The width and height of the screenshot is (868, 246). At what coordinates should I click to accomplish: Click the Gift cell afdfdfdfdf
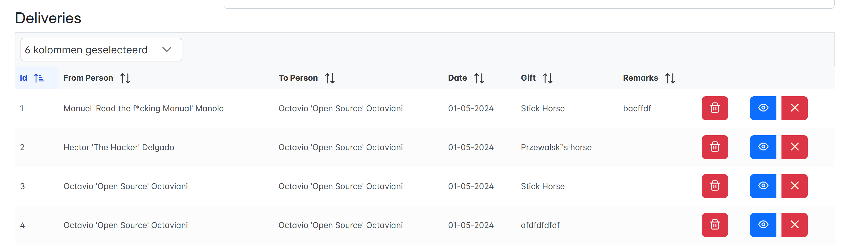pos(540,225)
